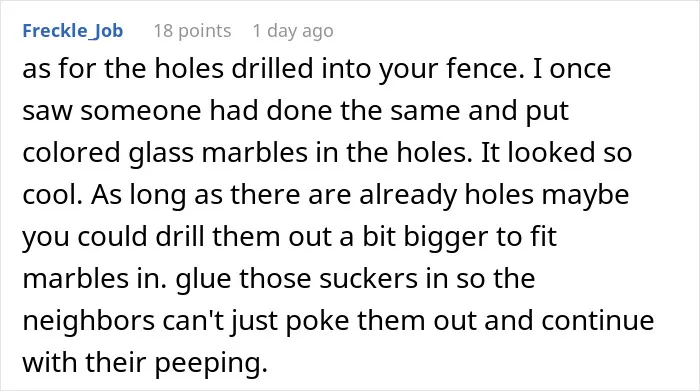Click 'marbles in.' on the sixth line

click(94, 279)
